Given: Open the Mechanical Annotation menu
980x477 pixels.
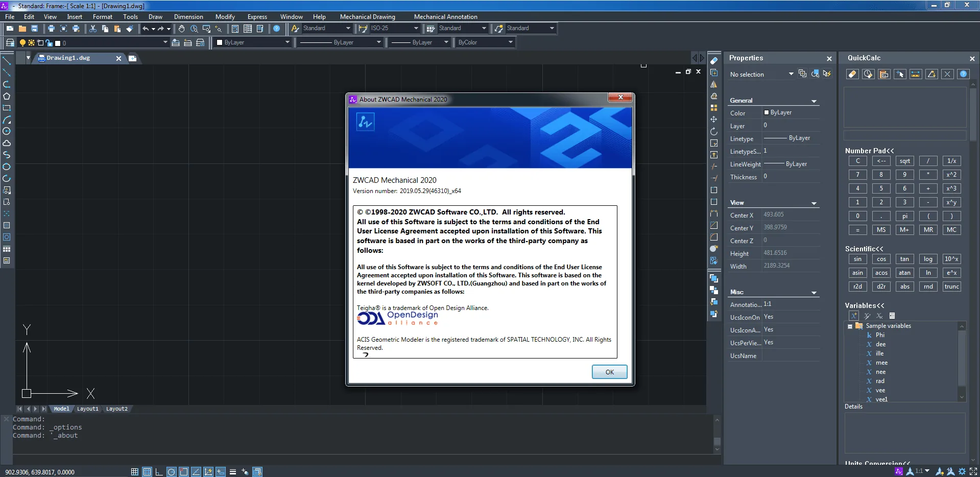Looking at the screenshot, I should click(x=445, y=17).
